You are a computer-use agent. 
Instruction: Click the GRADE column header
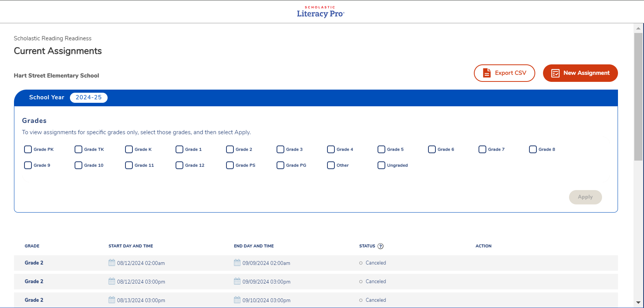click(x=32, y=246)
